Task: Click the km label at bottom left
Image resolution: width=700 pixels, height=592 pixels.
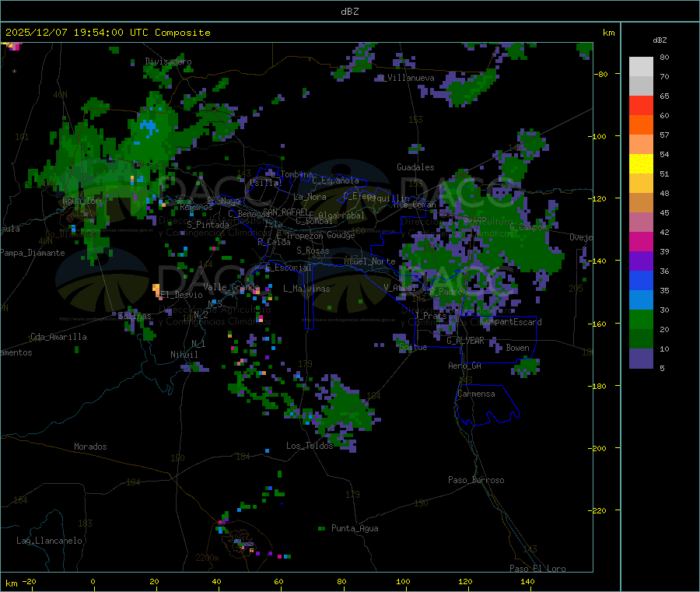Action: (11, 583)
